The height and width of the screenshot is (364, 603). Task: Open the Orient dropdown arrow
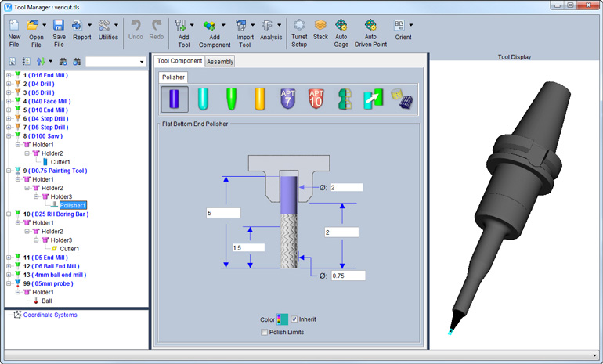click(x=411, y=25)
